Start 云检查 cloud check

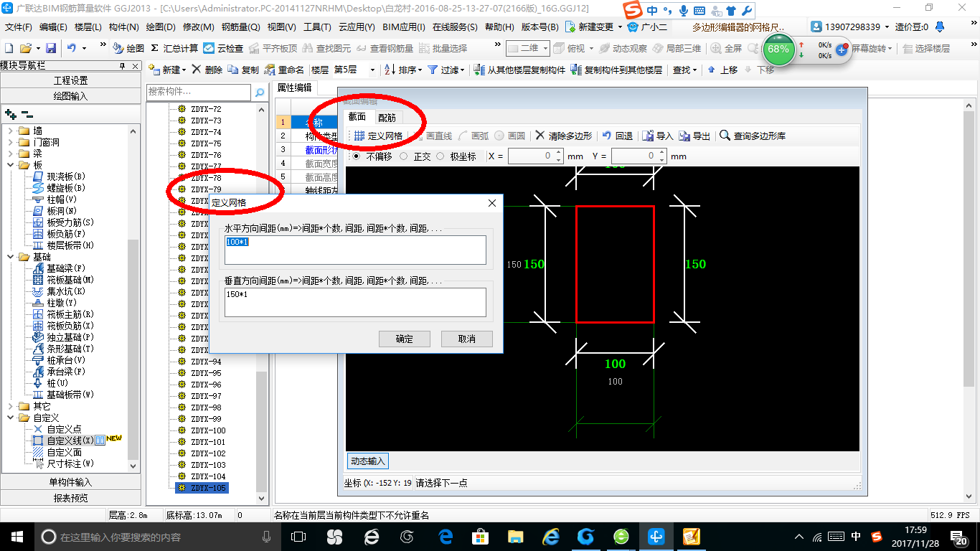click(223, 48)
